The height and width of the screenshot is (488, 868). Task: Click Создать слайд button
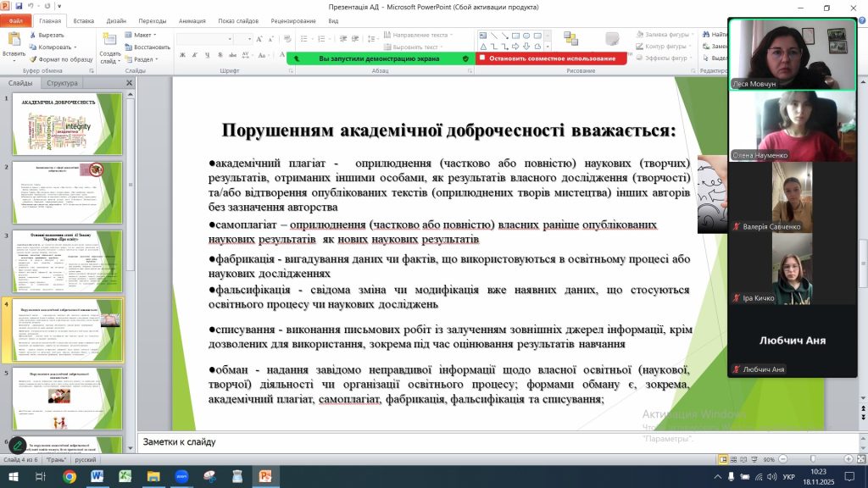[x=109, y=47]
